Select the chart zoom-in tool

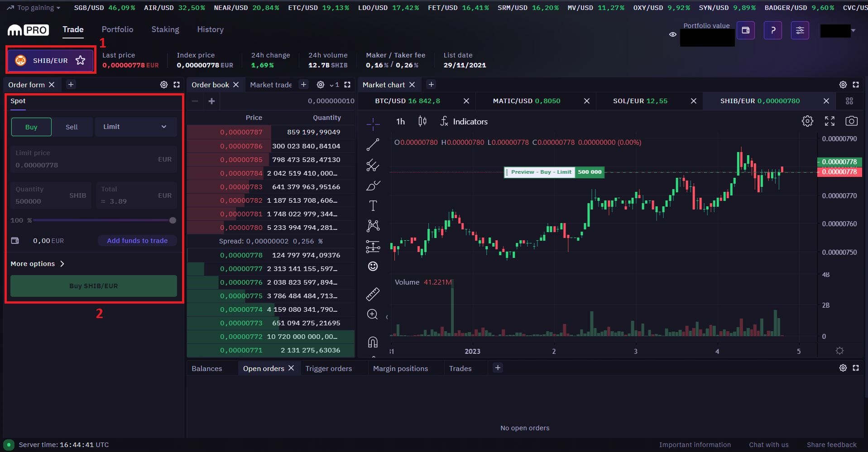[373, 314]
